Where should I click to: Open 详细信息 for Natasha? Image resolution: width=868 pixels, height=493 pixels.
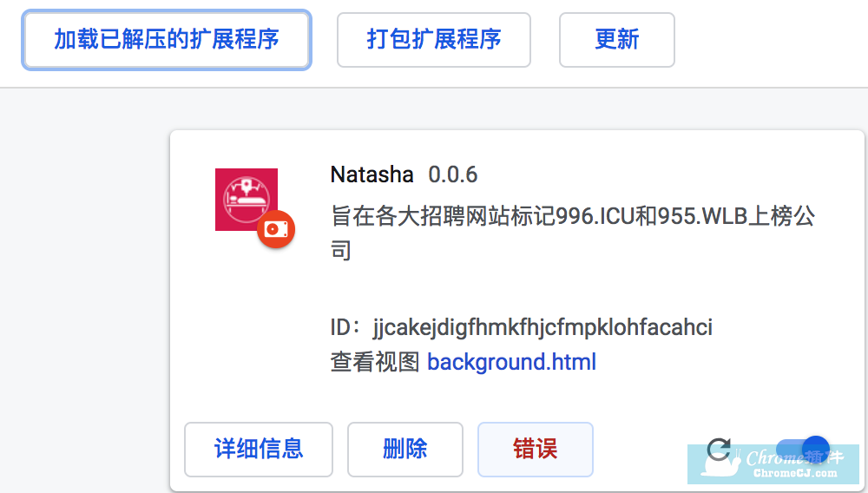coord(259,450)
